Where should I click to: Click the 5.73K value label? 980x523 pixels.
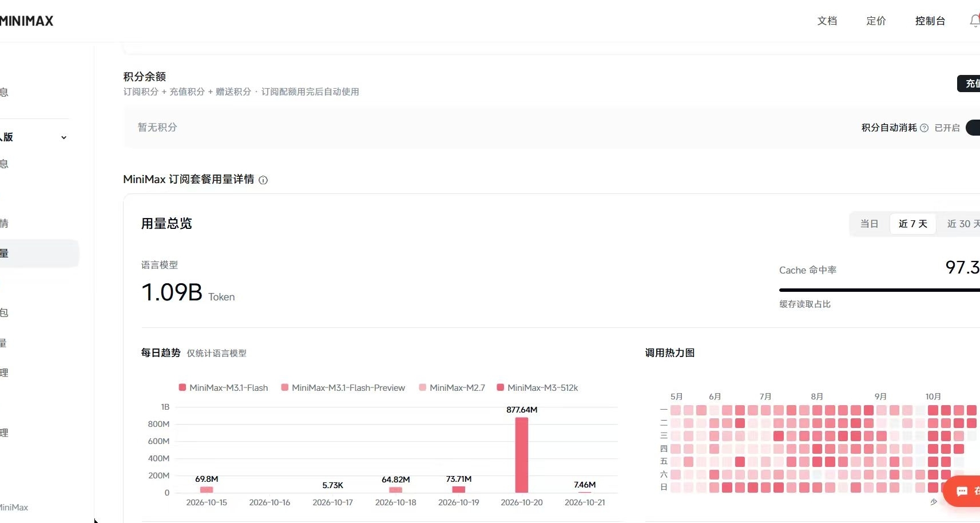[x=332, y=485]
